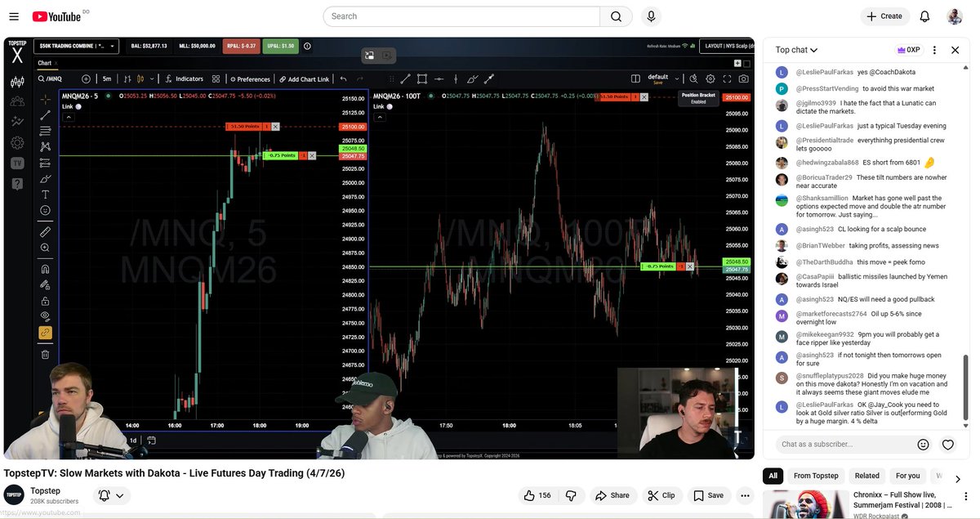Open the Indicators menu

(184, 79)
